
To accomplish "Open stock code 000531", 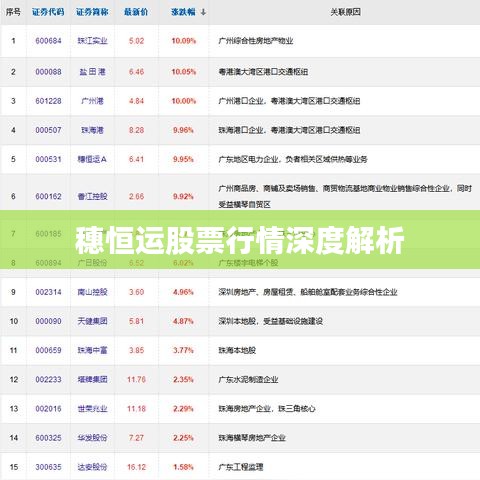I will point(48,159).
